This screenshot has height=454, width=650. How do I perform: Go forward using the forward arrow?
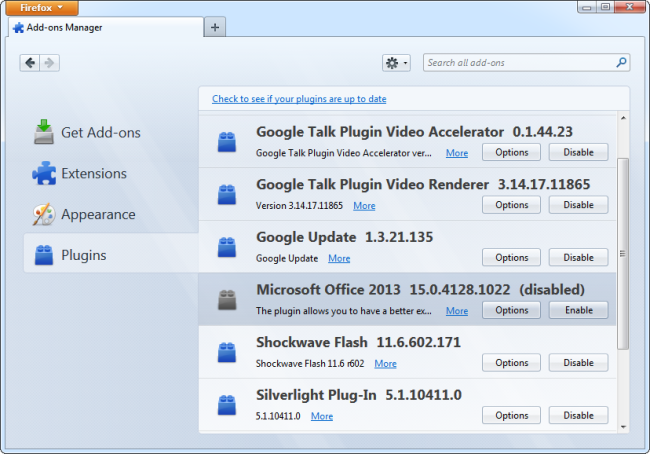click(x=49, y=63)
